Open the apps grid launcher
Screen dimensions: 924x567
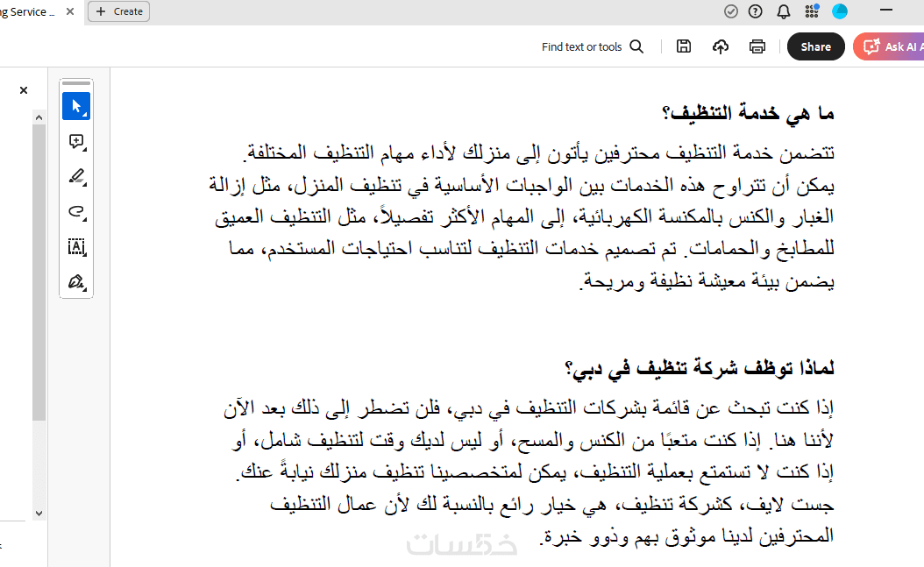coord(812,11)
